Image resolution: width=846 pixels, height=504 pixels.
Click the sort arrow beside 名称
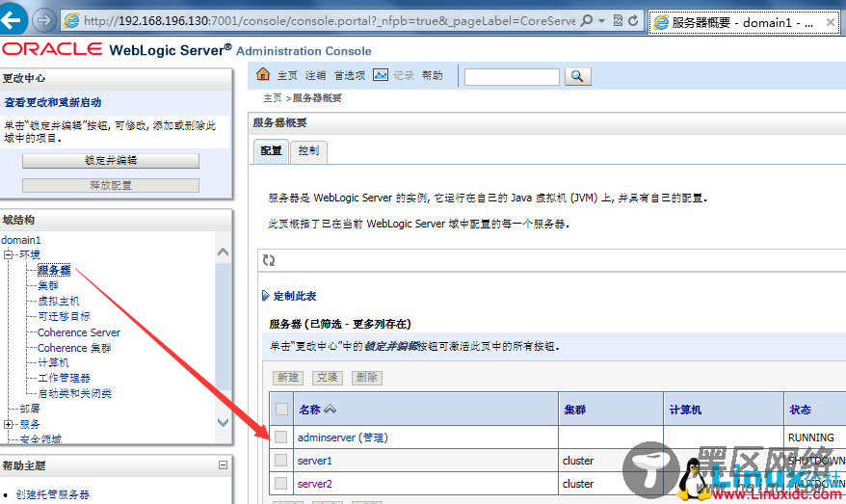(330, 410)
